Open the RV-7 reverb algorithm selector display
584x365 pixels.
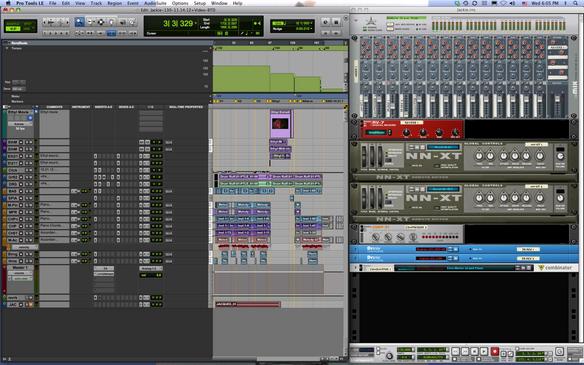coord(377,132)
